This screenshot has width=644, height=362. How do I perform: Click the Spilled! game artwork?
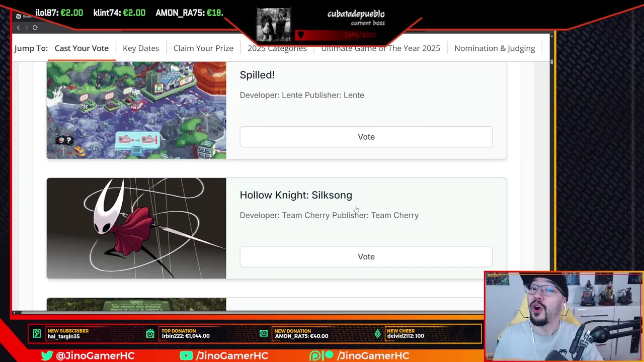tap(136, 110)
